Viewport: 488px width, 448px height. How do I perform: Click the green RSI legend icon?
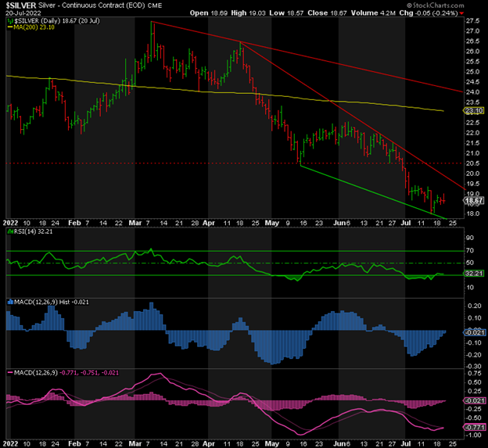[10, 231]
